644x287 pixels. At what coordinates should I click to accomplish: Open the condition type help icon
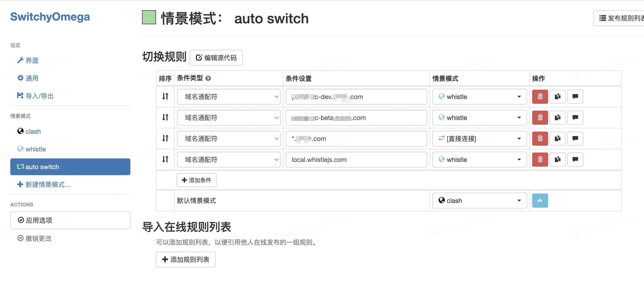tap(208, 79)
